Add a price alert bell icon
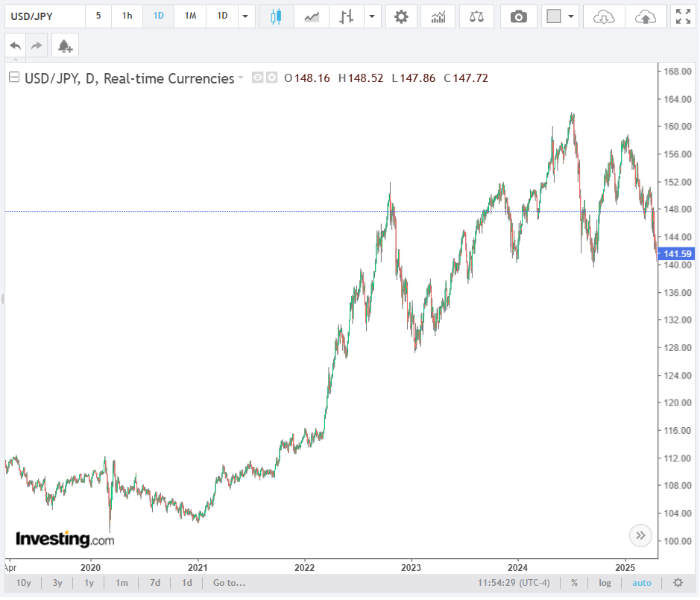The height and width of the screenshot is (600, 700). [65, 45]
